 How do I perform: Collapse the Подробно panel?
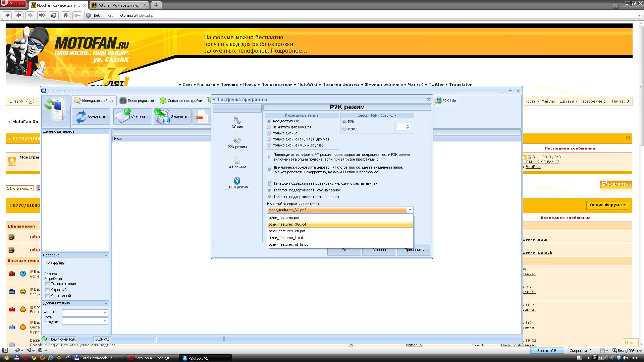point(106,255)
